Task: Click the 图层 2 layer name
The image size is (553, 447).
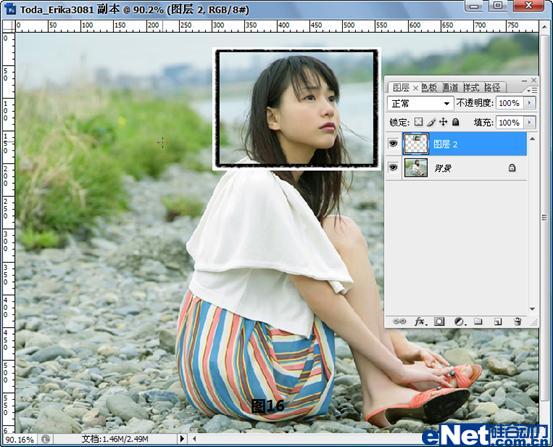Action: pos(445,144)
